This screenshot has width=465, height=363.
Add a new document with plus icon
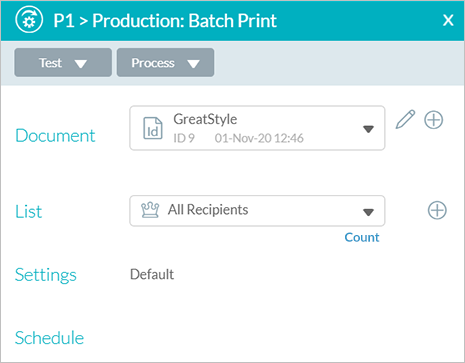[x=434, y=120]
